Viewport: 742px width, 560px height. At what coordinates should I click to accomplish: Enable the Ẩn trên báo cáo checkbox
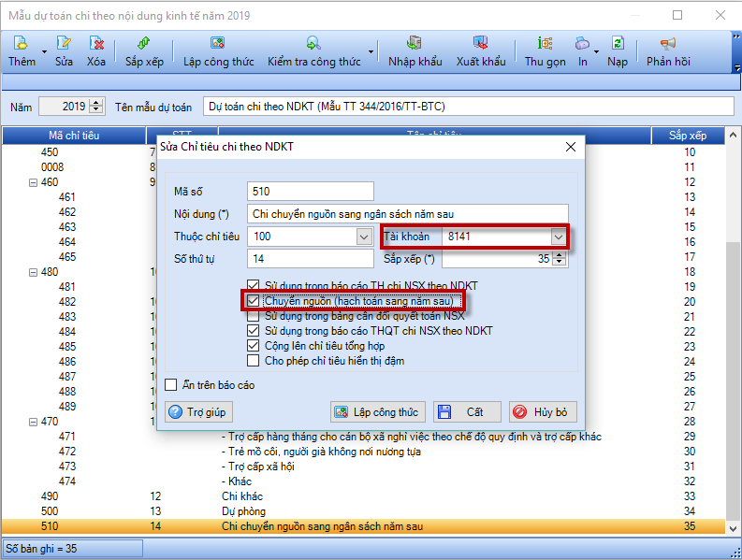coord(170,384)
